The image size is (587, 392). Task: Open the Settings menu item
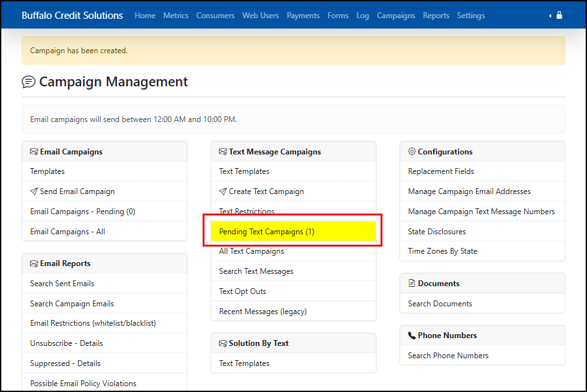point(471,16)
